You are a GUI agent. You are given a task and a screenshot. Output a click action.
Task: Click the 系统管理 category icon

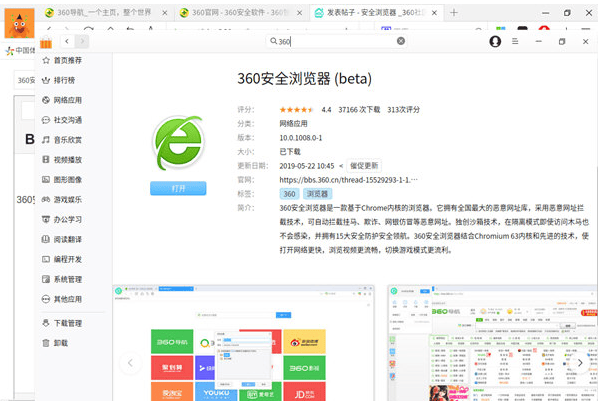pyautogui.click(x=46, y=279)
